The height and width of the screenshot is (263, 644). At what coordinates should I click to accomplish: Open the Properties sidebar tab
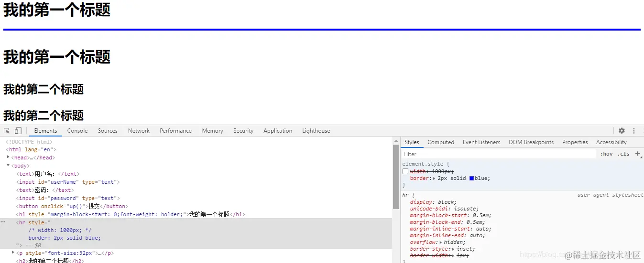[575, 142]
